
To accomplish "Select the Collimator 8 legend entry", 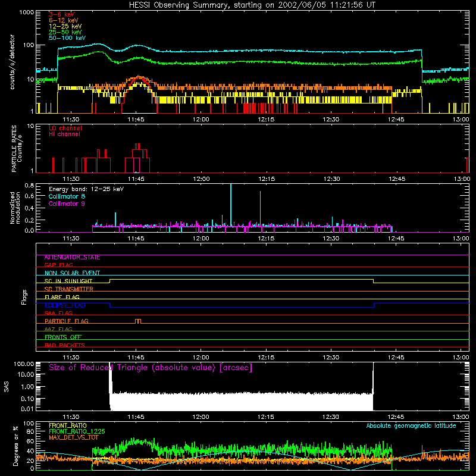I will pyautogui.click(x=67, y=196).
